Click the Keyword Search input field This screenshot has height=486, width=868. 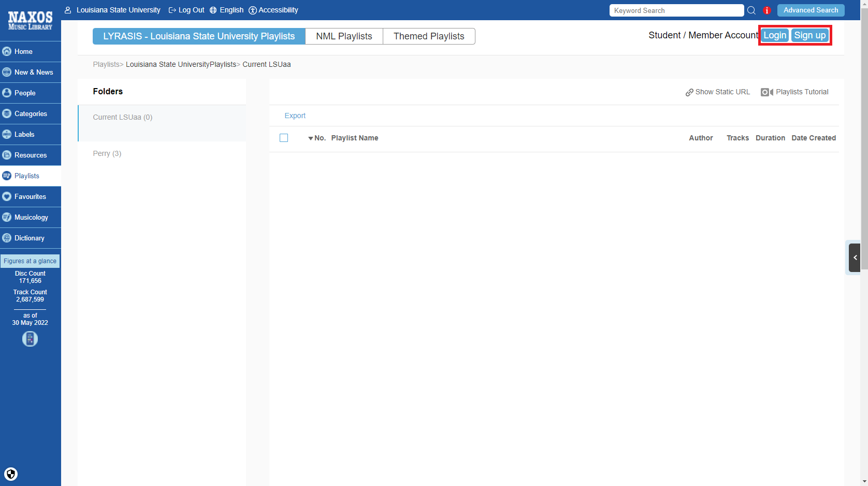point(676,10)
